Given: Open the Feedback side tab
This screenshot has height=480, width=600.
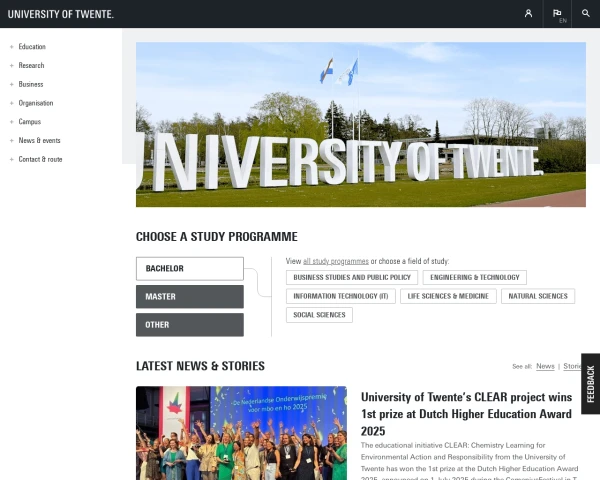Looking at the screenshot, I should (590, 384).
